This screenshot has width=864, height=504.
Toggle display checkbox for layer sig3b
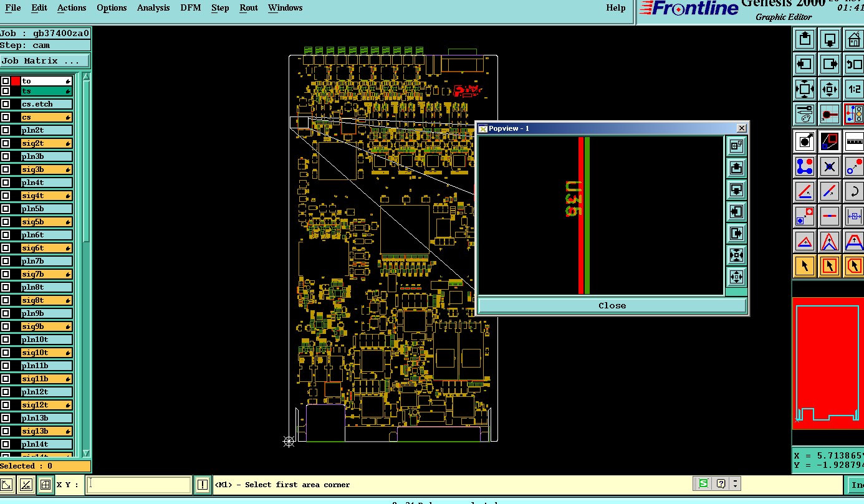6,169
